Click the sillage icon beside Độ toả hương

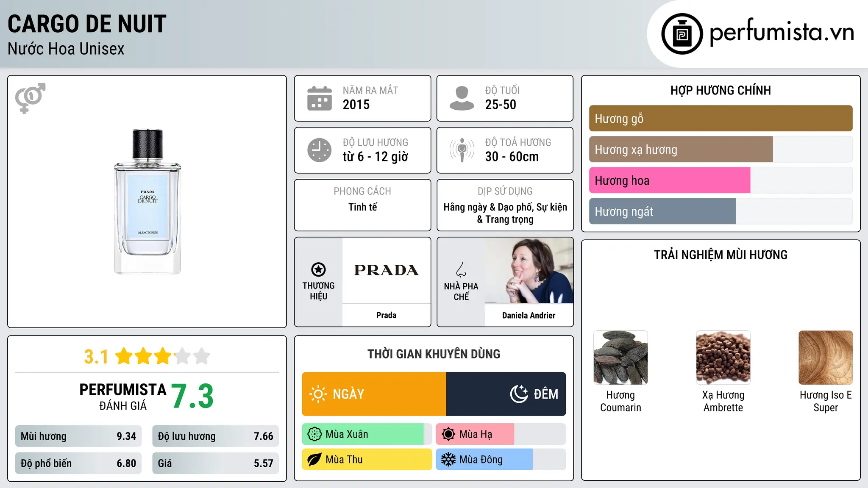tap(462, 150)
